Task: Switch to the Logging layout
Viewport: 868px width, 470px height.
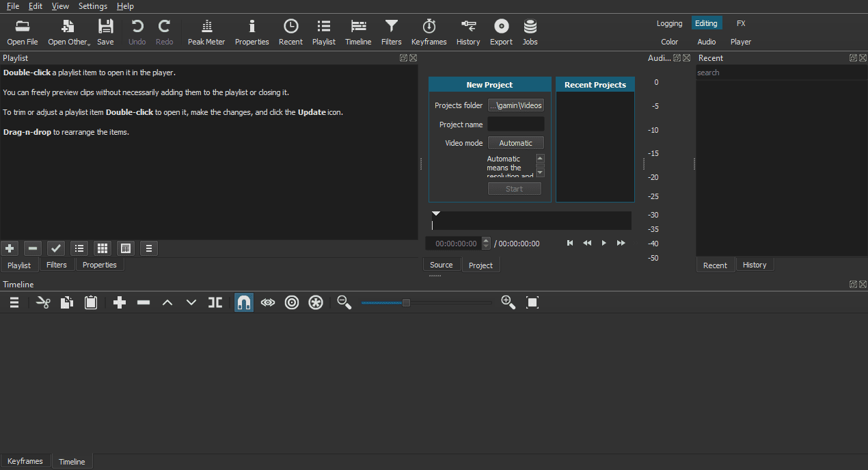Action: click(x=670, y=23)
